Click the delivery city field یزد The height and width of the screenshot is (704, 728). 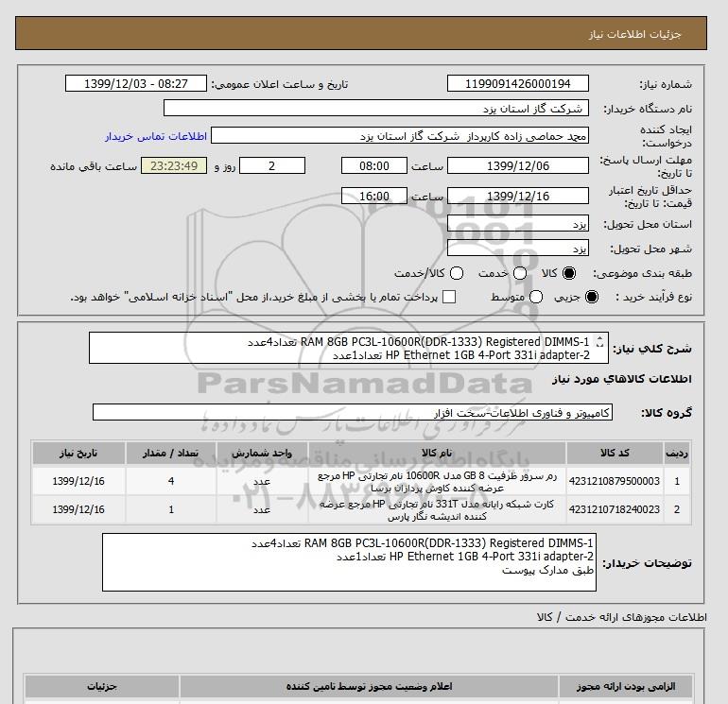(518, 248)
